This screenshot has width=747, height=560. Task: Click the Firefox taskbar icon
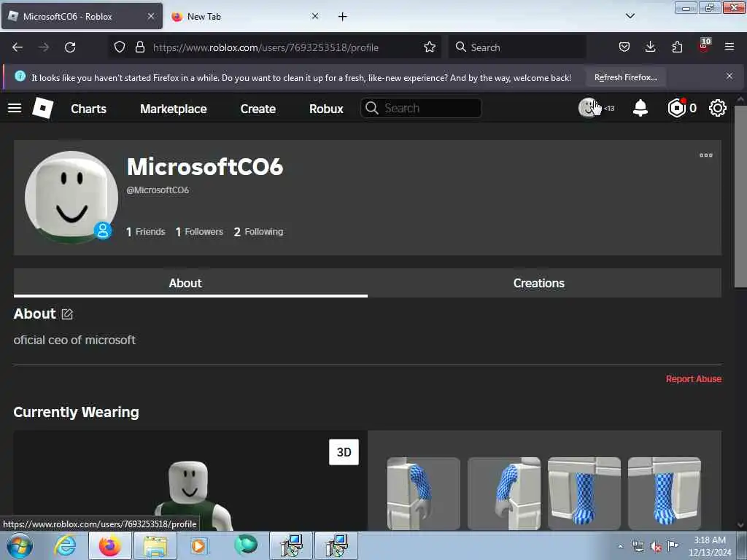tap(110, 545)
